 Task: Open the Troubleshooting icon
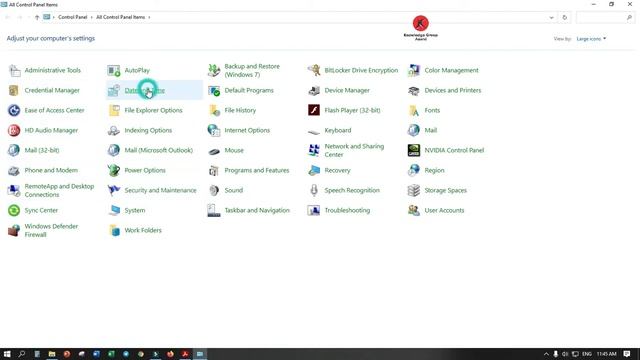pos(314,210)
